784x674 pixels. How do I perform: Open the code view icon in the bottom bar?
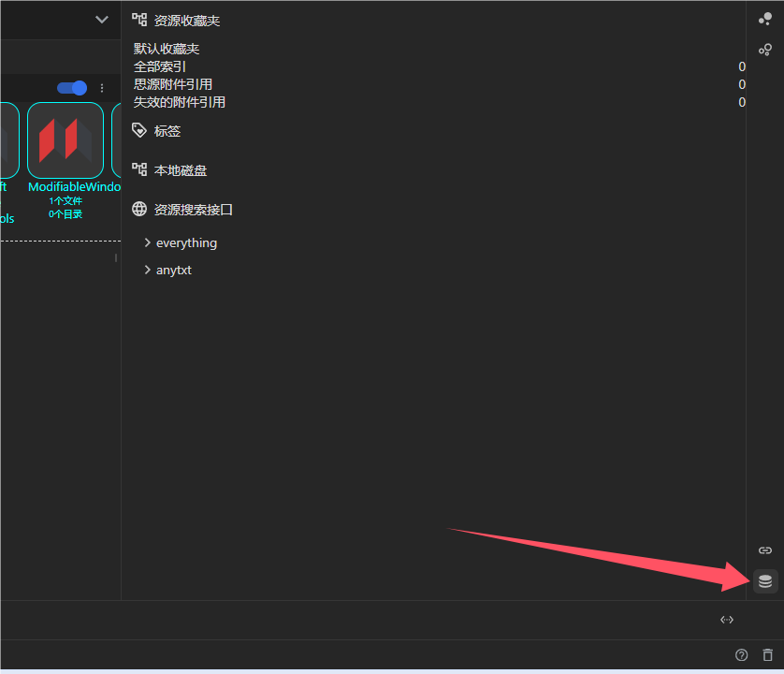pos(727,619)
